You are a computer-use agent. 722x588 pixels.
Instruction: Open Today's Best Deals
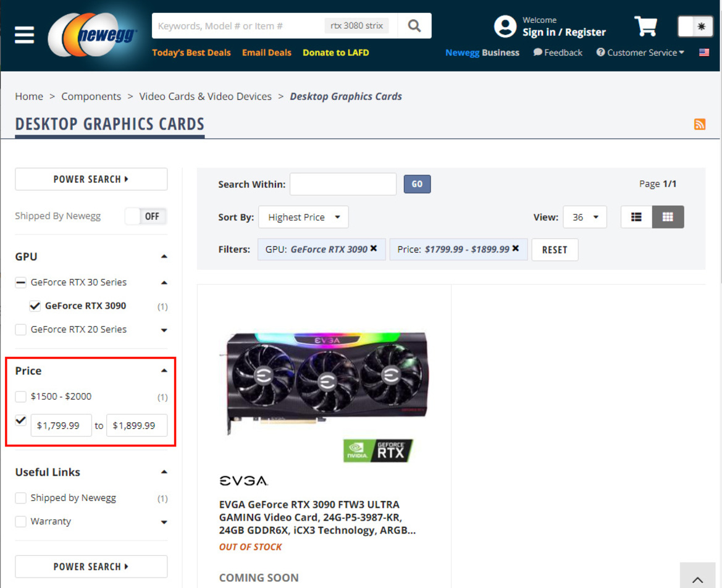[191, 52]
